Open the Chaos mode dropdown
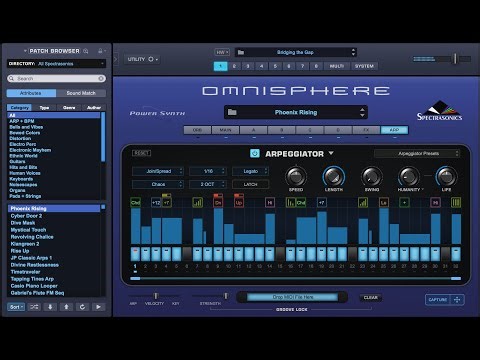480x360 pixels. click(x=158, y=184)
